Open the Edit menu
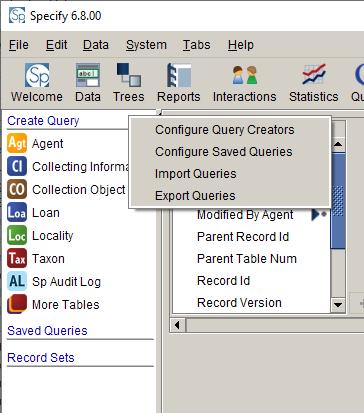The image size is (364, 413). click(57, 45)
